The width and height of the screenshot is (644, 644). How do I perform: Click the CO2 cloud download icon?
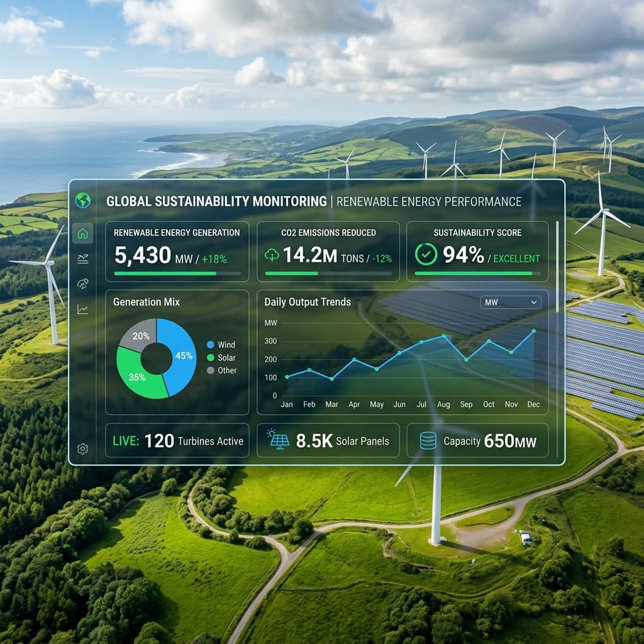point(272,255)
